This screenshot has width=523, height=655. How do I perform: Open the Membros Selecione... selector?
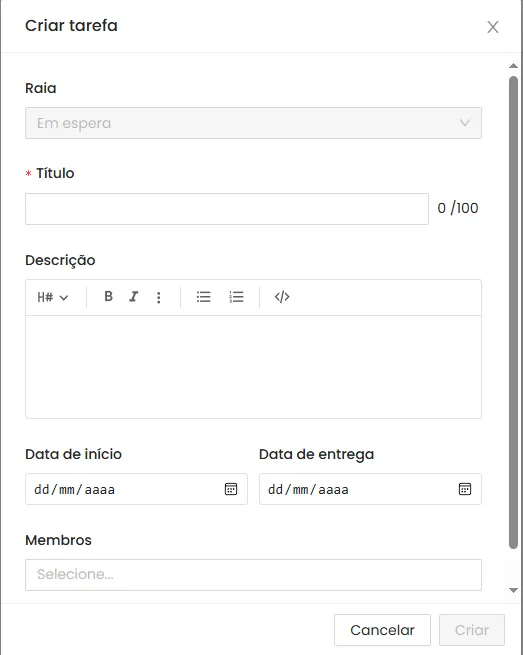[x=253, y=575]
